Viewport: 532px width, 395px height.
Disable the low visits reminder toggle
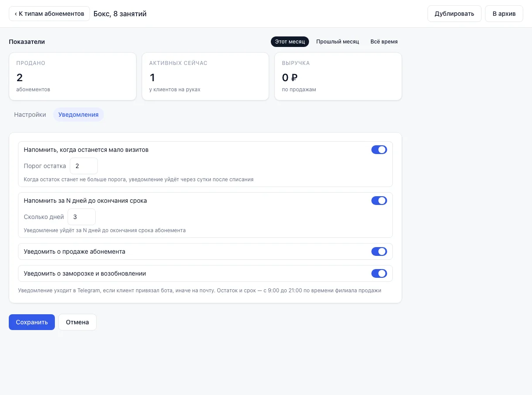(379, 150)
